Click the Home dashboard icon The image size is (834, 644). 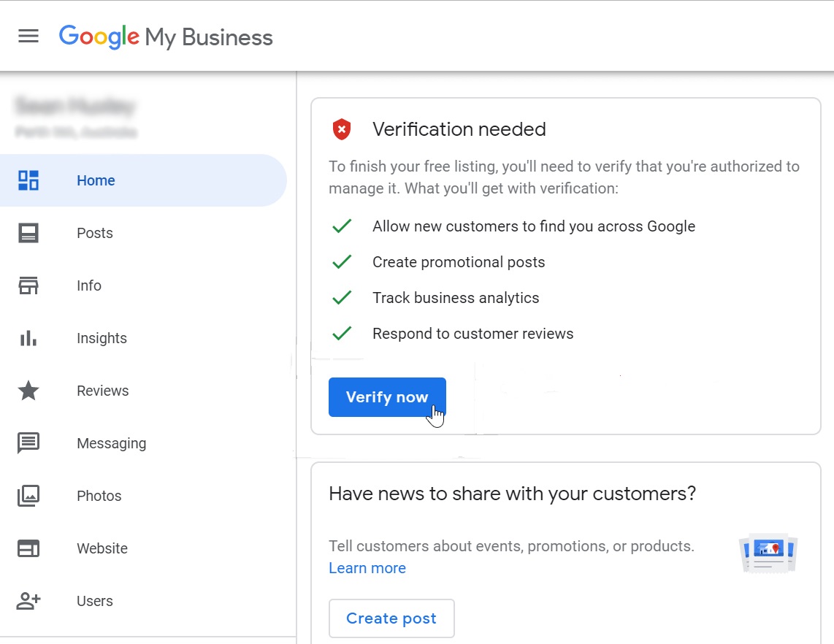point(28,180)
